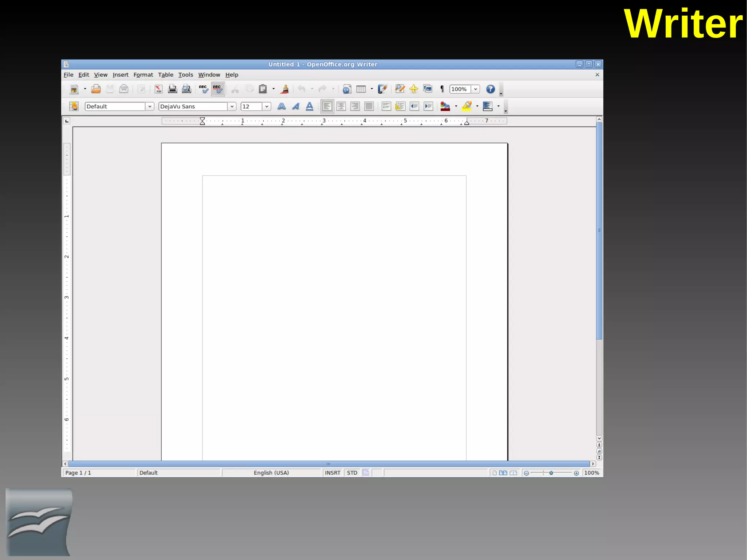Open the Format menu
The width and height of the screenshot is (747, 560).
coord(143,75)
